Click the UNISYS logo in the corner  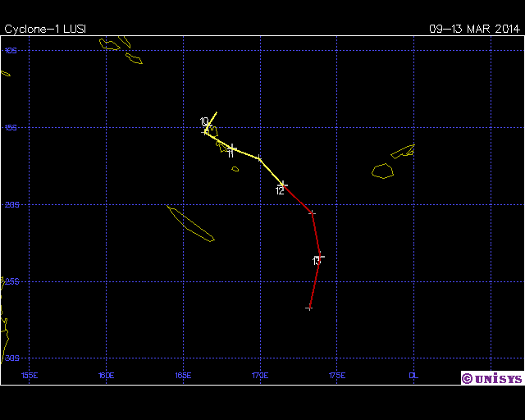pos(491,378)
